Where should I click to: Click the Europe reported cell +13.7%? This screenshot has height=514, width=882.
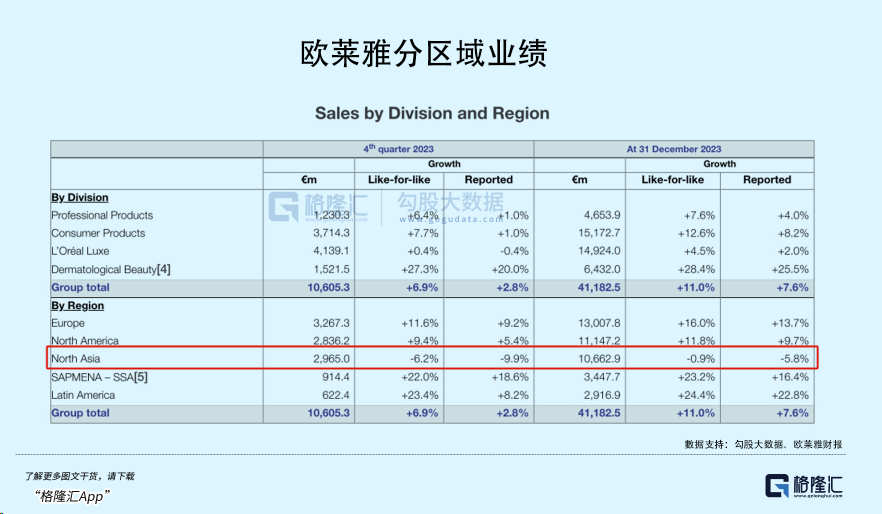tap(790, 323)
